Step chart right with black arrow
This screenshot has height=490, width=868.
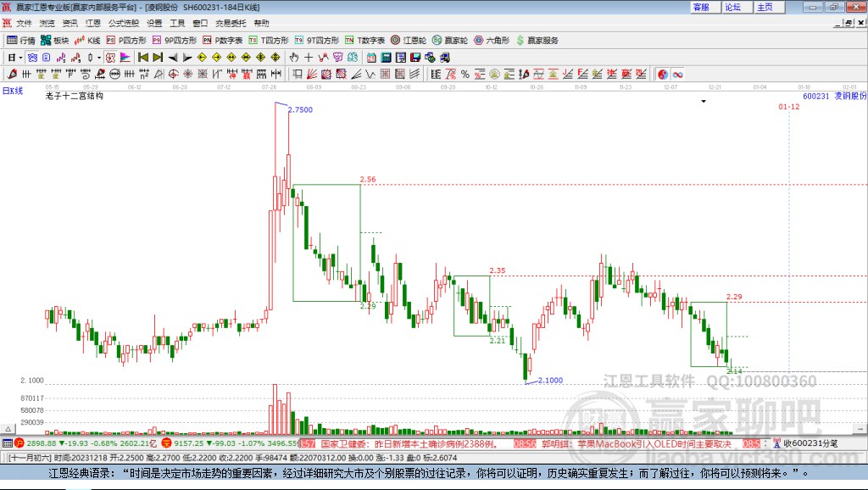187,58
